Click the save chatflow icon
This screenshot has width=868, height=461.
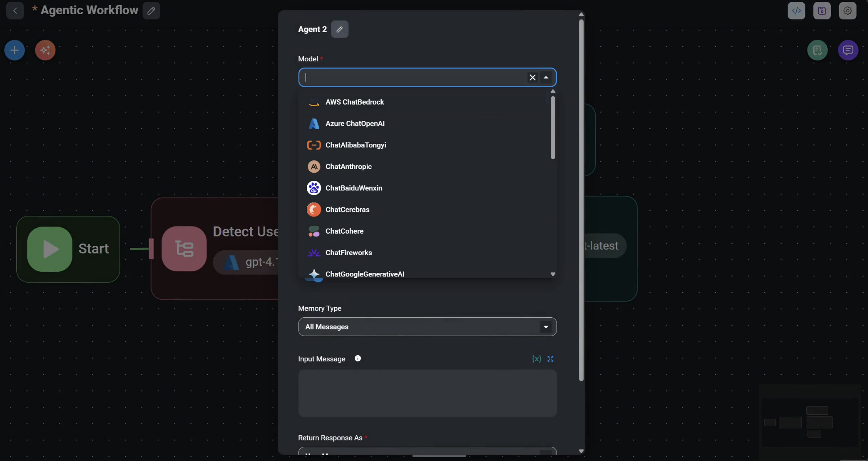pyautogui.click(x=822, y=11)
